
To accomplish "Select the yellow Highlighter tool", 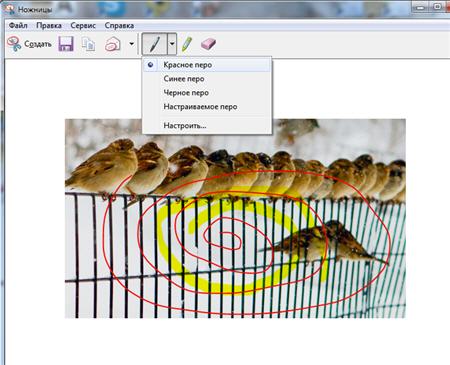I will (x=187, y=44).
